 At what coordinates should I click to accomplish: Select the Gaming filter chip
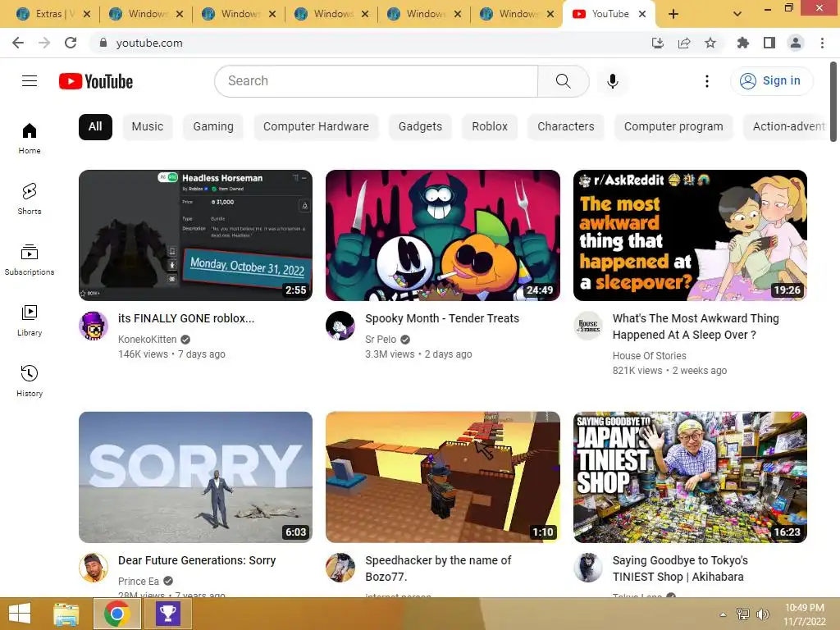tap(213, 127)
